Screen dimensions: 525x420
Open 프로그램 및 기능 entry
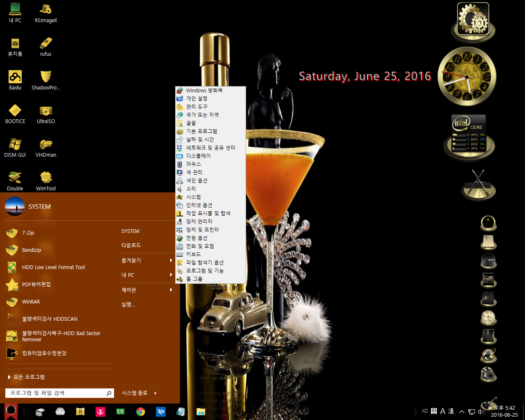pyautogui.click(x=210, y=271)
